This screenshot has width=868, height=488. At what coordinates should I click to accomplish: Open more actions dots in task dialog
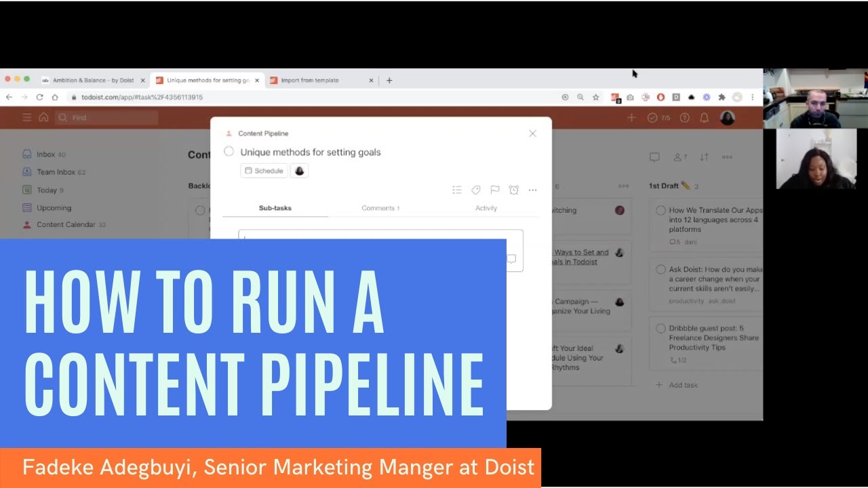pyautogui.click(x=533, y=190)
